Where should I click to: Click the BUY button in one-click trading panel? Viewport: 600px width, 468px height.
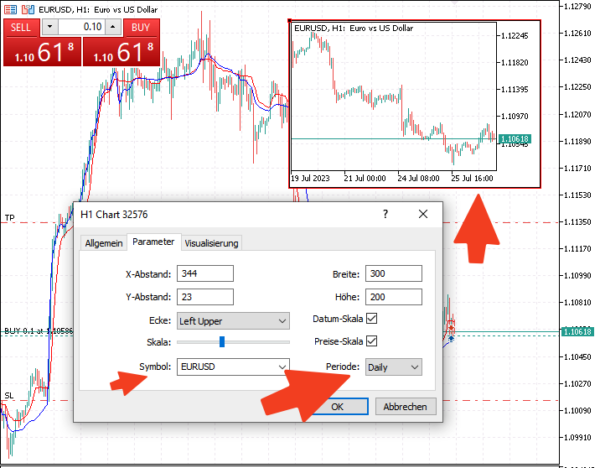141,28
